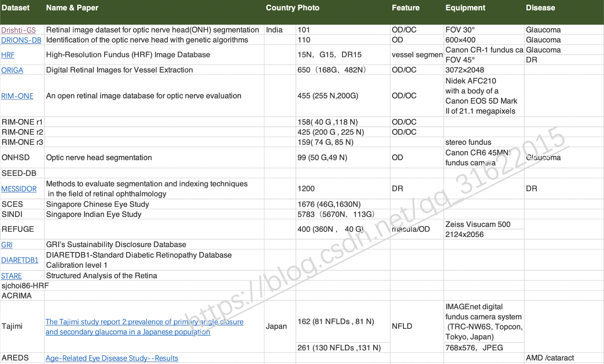The image size is (604, 364).
Task: Select the cell 159( 74 G, 85 N)
Action: 343,142
